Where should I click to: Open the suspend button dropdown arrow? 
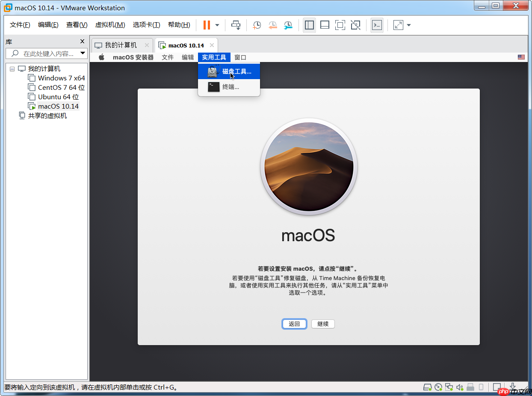[x=217, y=25]
